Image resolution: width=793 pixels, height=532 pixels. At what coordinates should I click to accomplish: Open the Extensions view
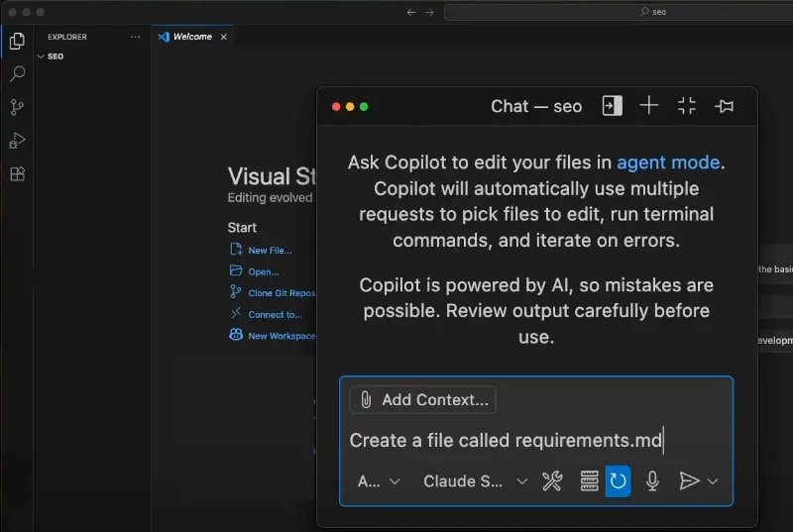tap(17, 173)
